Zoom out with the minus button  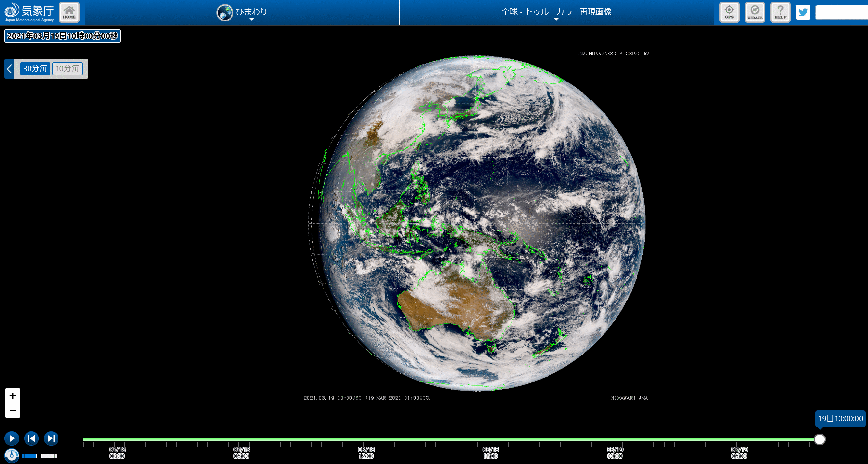(13, 410)
